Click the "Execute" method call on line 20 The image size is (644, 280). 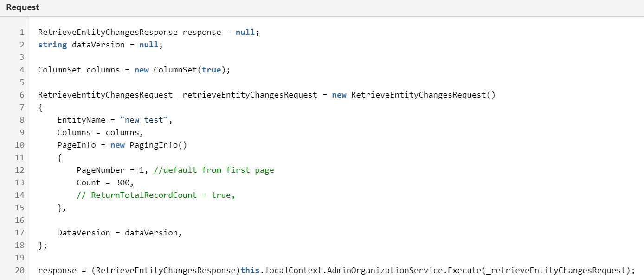pos(464,271)
